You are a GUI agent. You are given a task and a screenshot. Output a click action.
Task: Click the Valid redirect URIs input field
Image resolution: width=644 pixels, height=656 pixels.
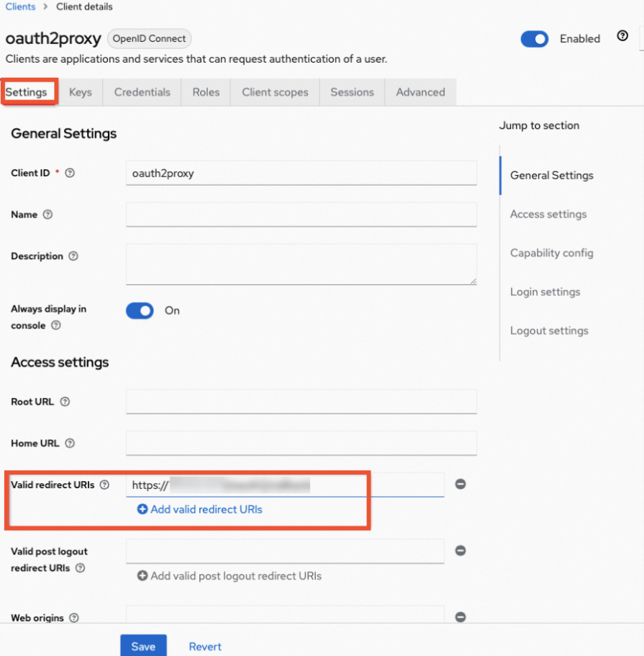tap(285, 485)
